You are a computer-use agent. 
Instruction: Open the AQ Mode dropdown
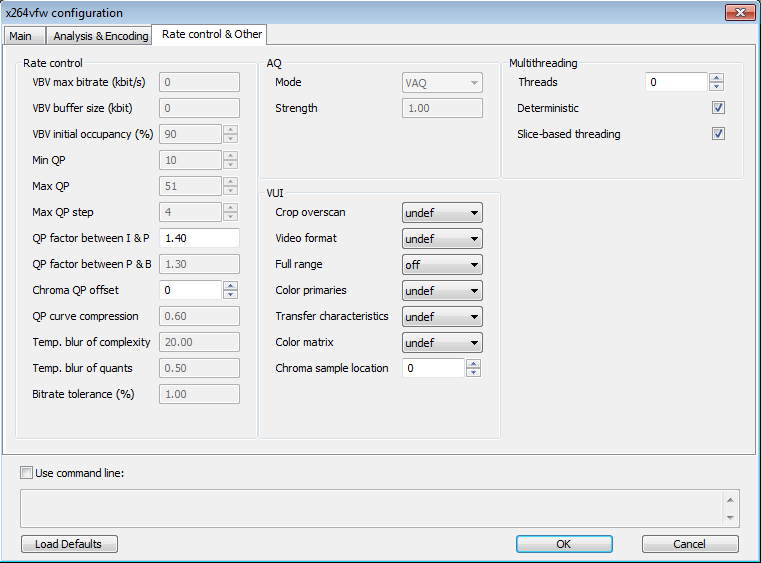442,83
